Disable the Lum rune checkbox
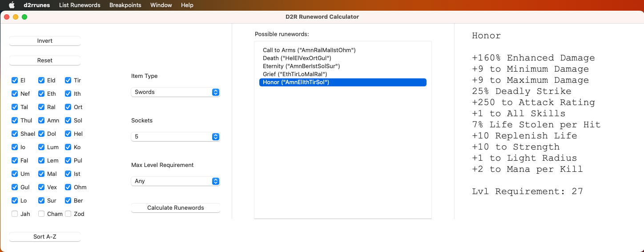The width and height of the screenshot is (644, 252). click(x=41, y=147)
